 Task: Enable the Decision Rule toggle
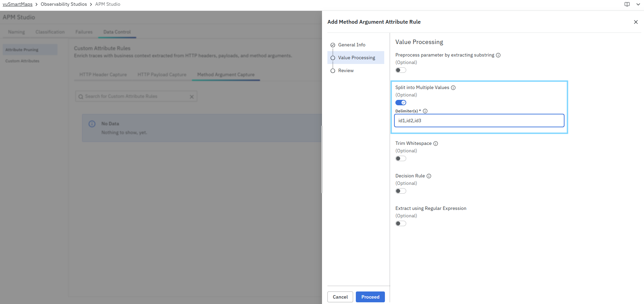click(x=401, y=191)
